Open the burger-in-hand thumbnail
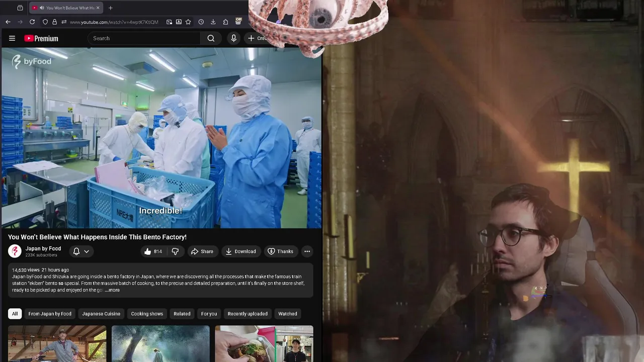Viewport: 644px width, 362px height. pyautogui.click(x=264, y=344)
